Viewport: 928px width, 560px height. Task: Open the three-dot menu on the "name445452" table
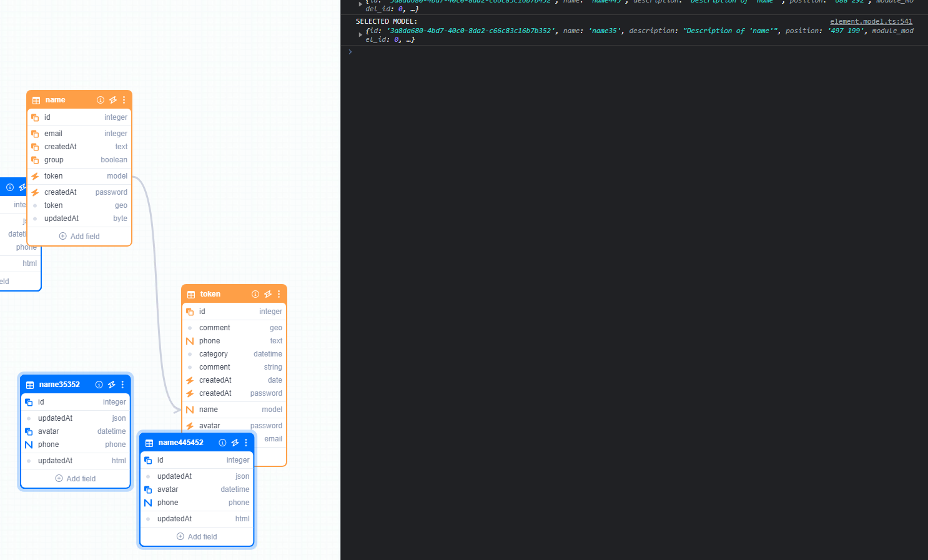click(245, 443)
